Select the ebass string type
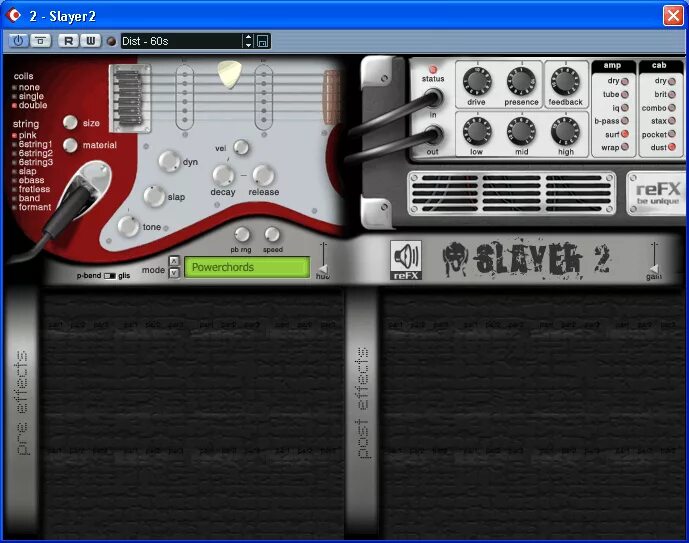The image size is (689, 543). coord(29,180)
